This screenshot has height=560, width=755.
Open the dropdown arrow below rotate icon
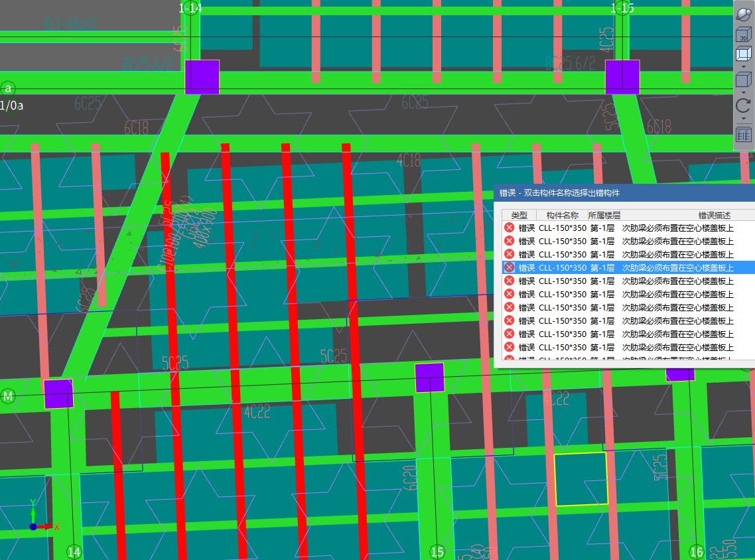(743, 118)
